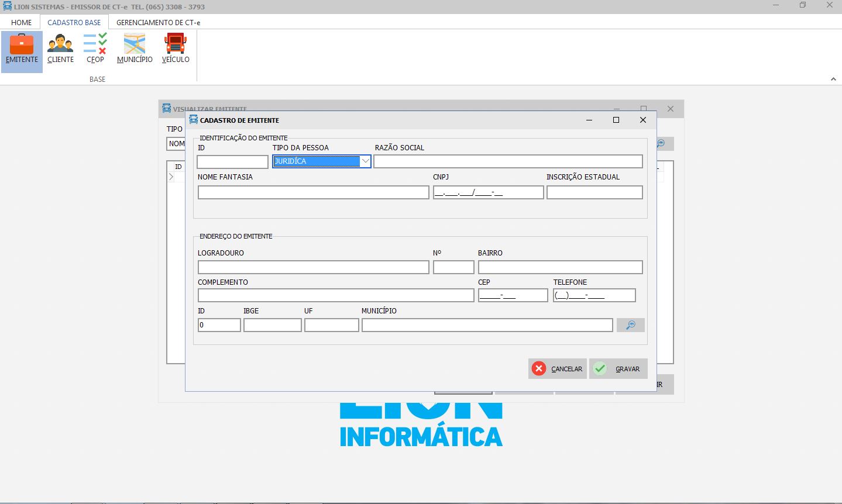The image size is (842, 504).
Task: Click the CANCELAR button
Action: [x=557, y=369]
